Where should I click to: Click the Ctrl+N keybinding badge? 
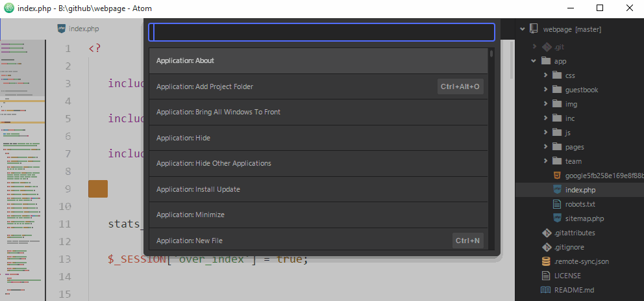coord(468,241)
